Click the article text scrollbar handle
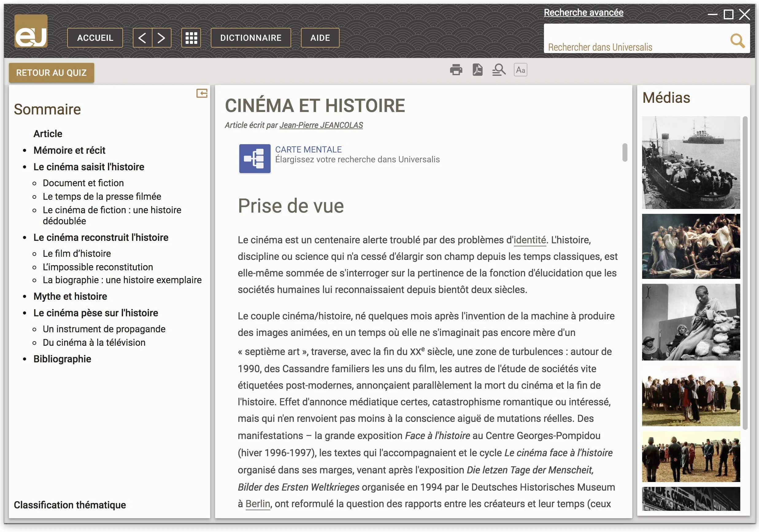The width and height of the screenshot is (759, 532). (624, 152)
